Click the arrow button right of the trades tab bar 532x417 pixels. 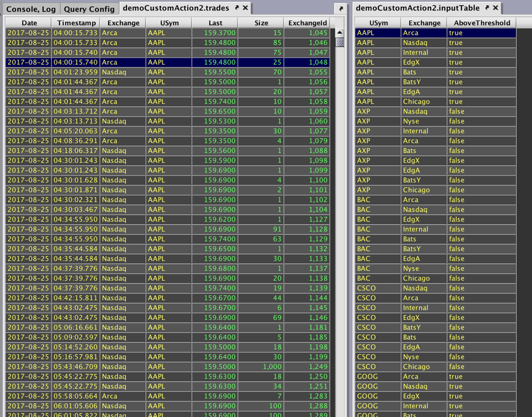pyautogui.click(x=341, y=9)
